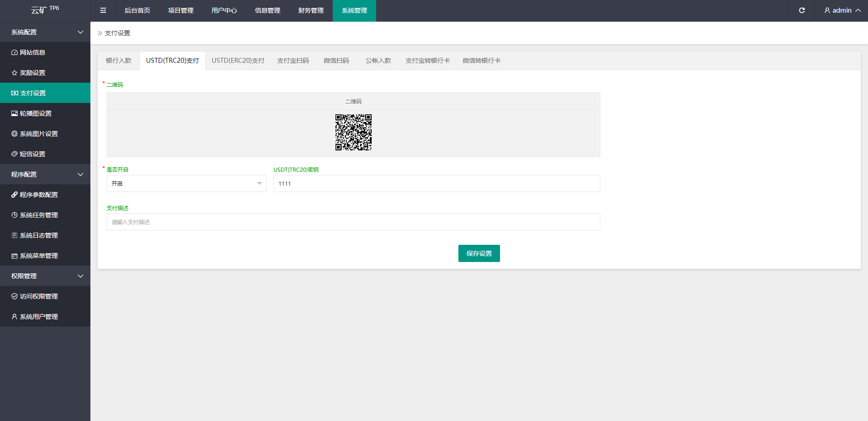Viewport: 868px width, 421px height.
Task: Open 系统菜单管理 in the sidebar
Action: click(45, 256)
